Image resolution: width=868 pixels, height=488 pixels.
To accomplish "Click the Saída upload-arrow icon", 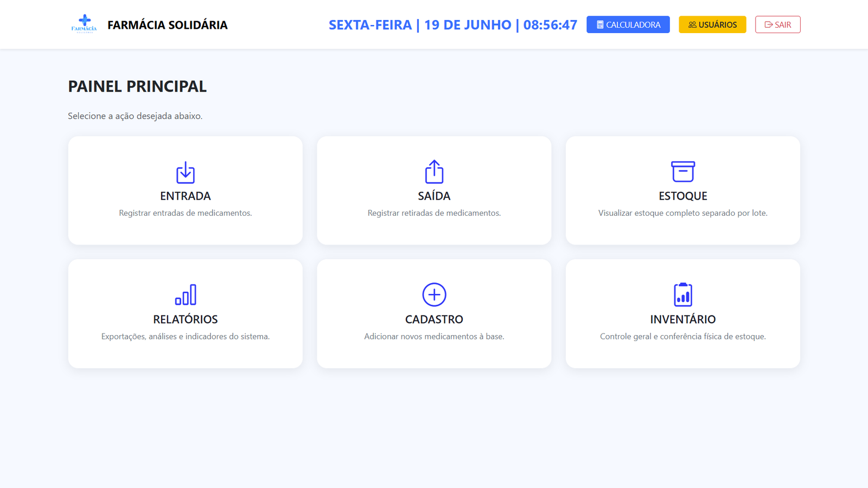I will [434, 171].
